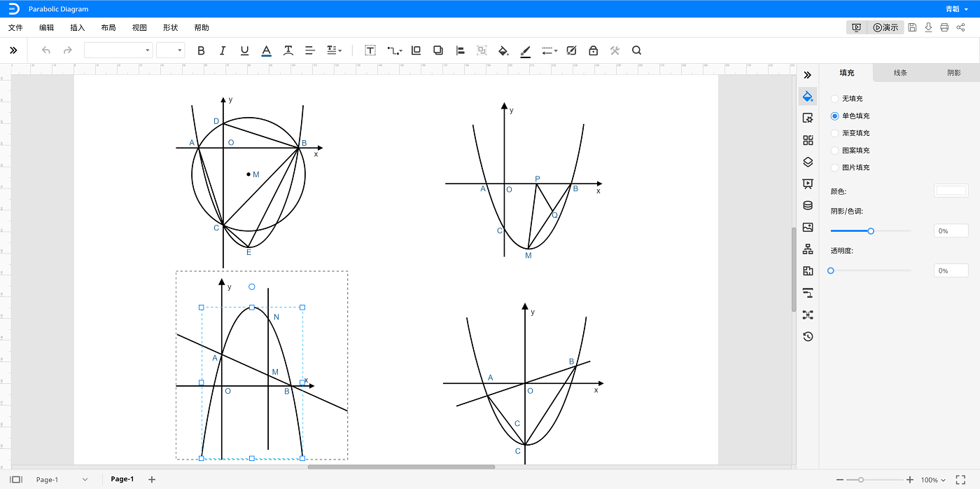Click the bring-to-front icon
Screen dimensions: 980x489
(416, 50)
